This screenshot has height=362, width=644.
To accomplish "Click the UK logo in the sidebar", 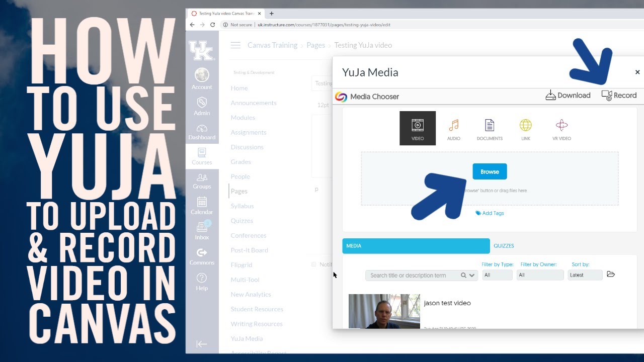I will (202, 50).
